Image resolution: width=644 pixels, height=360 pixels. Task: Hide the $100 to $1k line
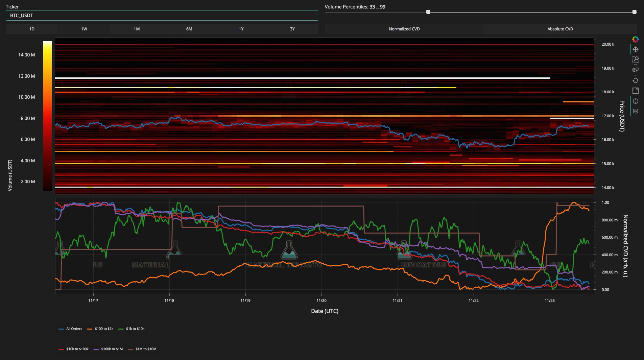coord(100,329)
